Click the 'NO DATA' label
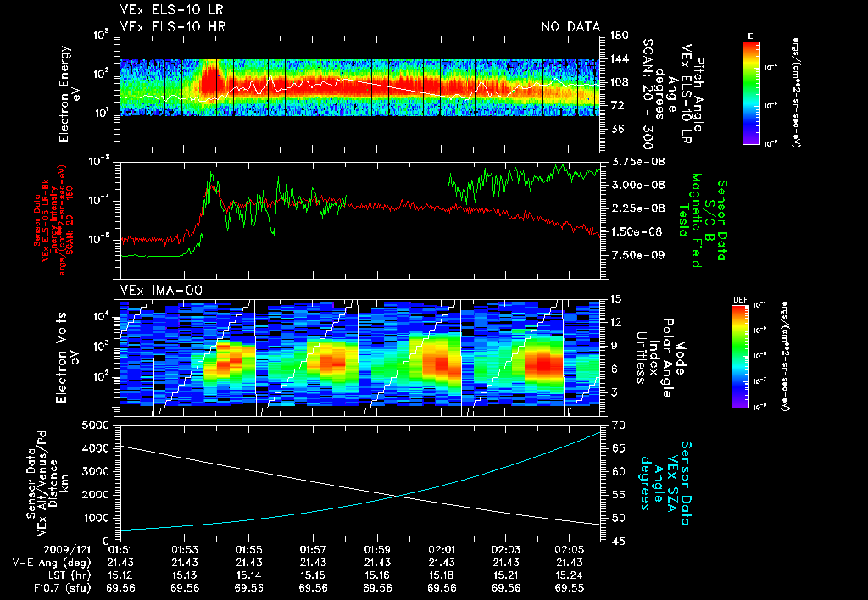The height and width of the screenshot is (600, 868). (x=570, y=26)
